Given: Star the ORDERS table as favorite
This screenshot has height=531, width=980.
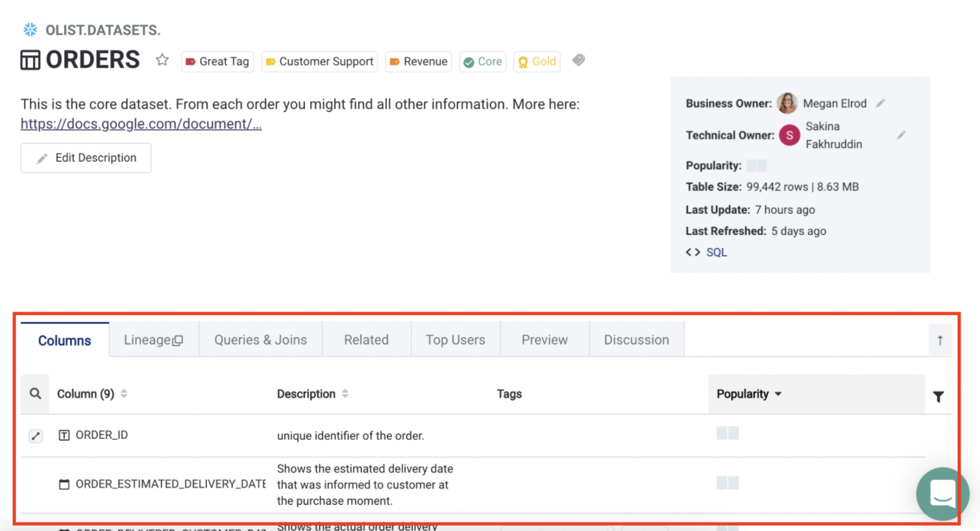Looking at the screenshot, I should tap(162, 60).
